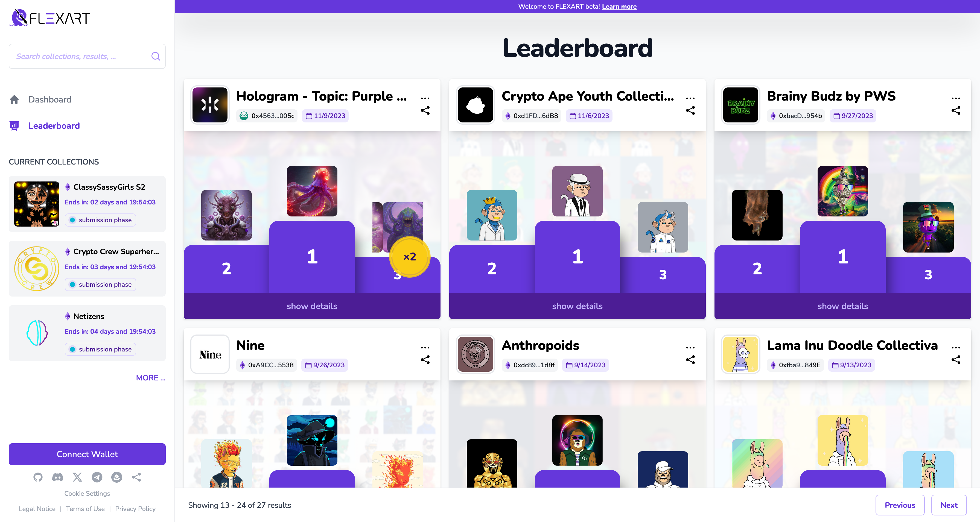Click the X (Twitter) icon in footer

[x=77, y=477]
